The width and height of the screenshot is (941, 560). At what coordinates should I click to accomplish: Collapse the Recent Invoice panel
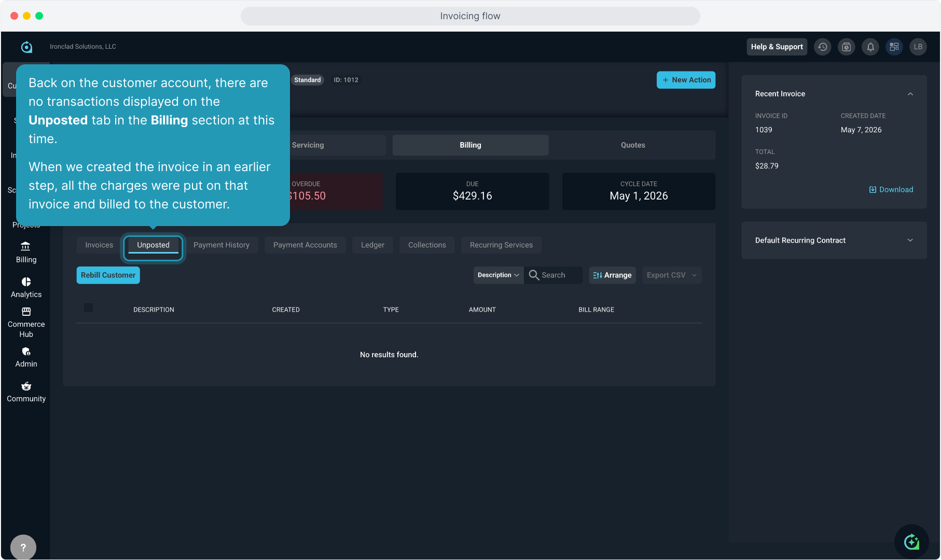(910, 94)
